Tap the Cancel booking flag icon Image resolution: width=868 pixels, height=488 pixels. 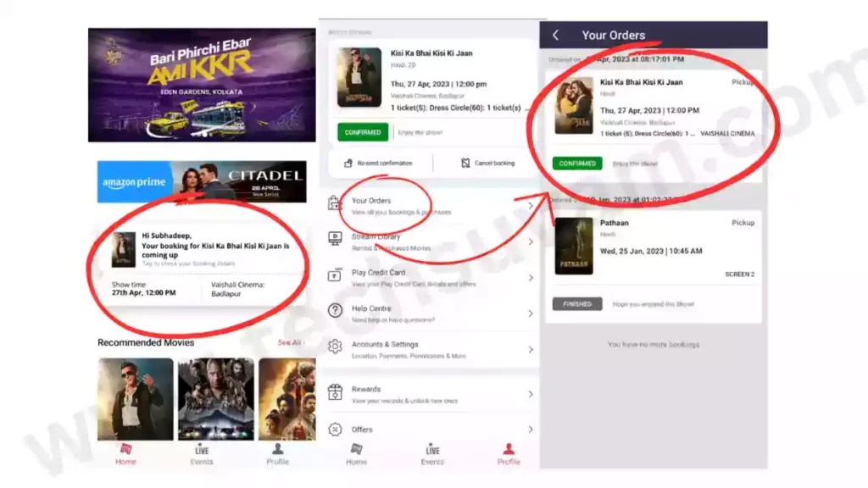465,161
